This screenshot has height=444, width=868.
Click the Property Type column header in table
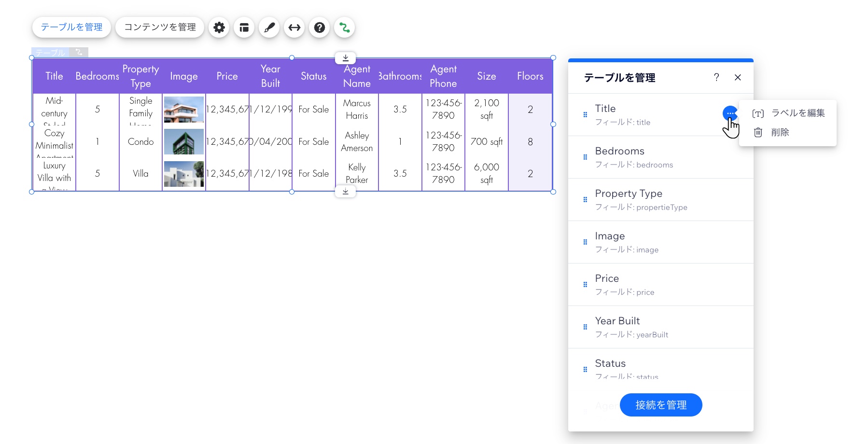tap(140, 76)
